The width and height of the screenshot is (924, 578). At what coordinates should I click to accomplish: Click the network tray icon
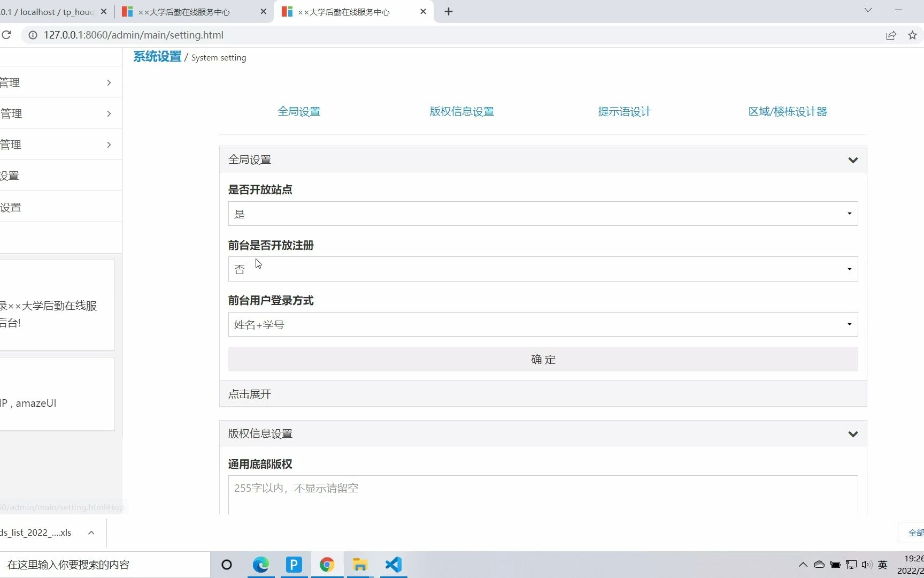tap(851, 565)
